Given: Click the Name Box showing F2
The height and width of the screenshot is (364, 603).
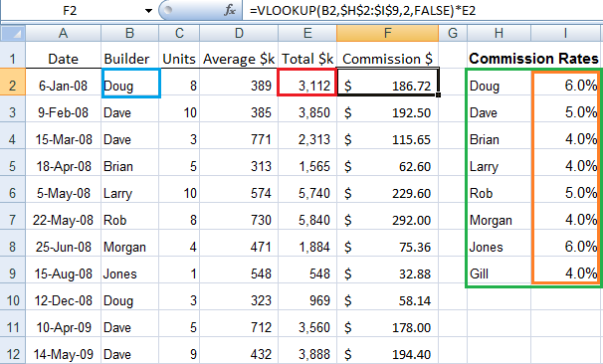Looking at the screenshot, I should tap(70, 10).
